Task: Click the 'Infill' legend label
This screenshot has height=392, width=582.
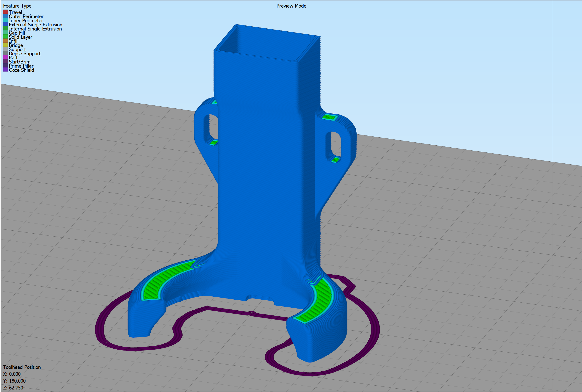Action: click(14, 41)
